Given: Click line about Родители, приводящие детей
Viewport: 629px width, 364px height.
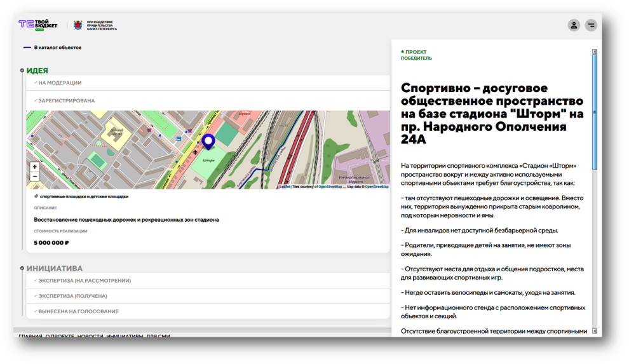Looking at the screenshot, I should coord(485,250).
